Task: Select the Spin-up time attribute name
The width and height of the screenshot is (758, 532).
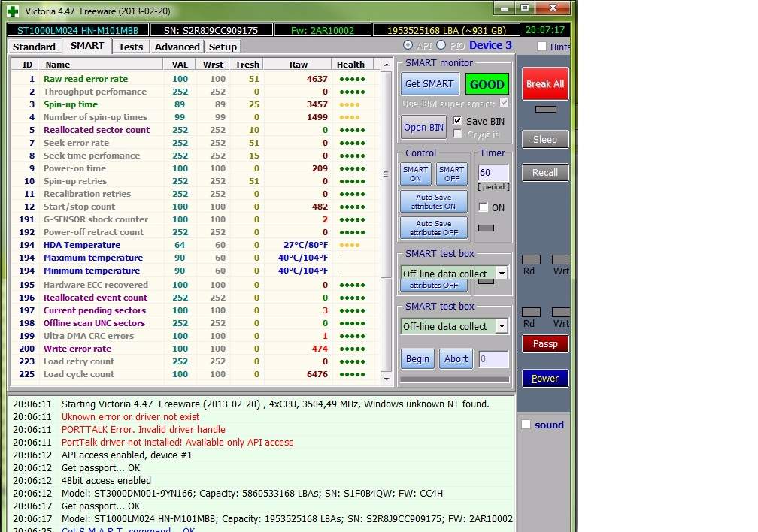Action: (71, 104)
